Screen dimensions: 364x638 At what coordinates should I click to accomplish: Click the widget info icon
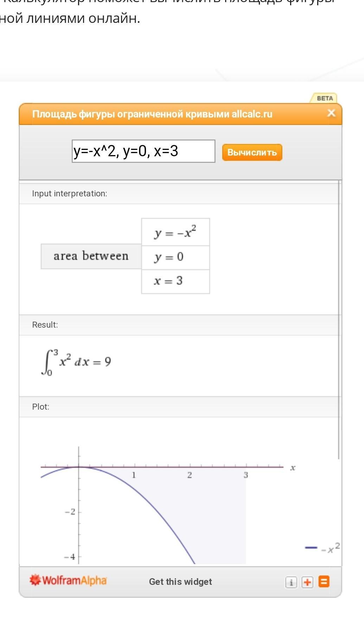click(x=291, y=582)
